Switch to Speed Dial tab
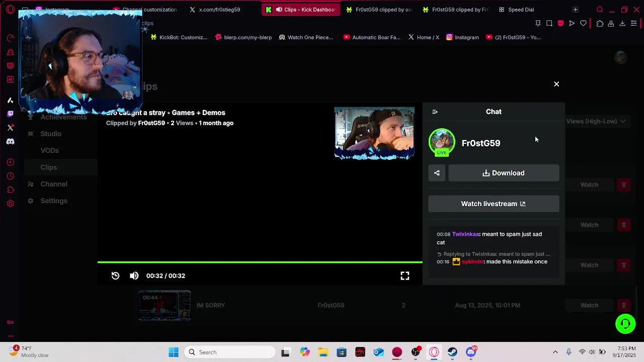 (x=521, y=10)
